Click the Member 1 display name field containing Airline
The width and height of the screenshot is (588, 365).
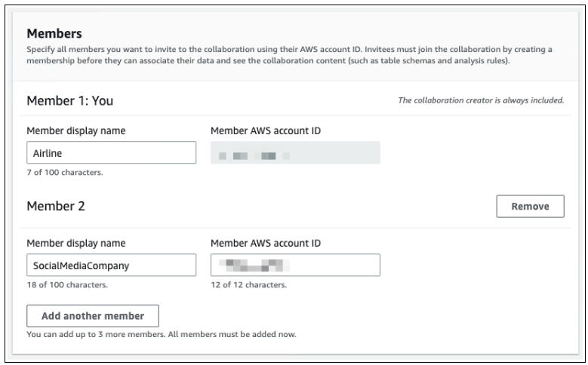pos(111,153)
